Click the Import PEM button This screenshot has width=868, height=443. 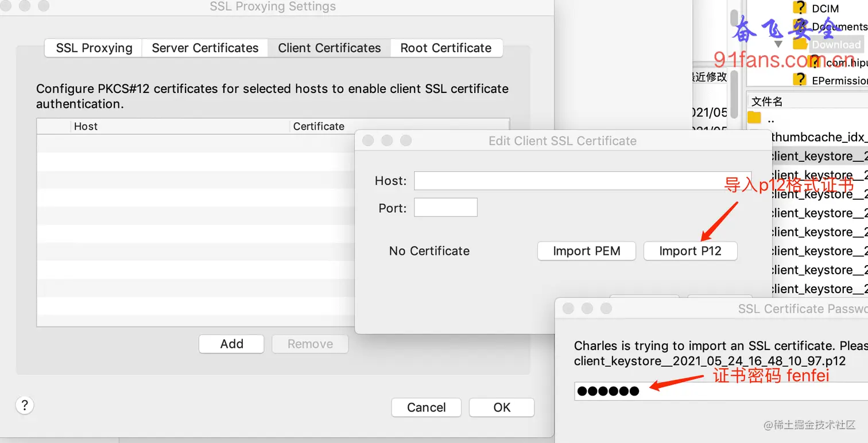coord(586,251)
